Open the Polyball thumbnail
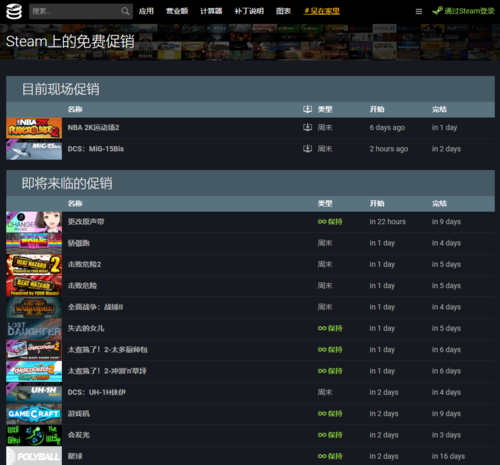The width and height of the screenshot is (500, 465). coord(34,456)
